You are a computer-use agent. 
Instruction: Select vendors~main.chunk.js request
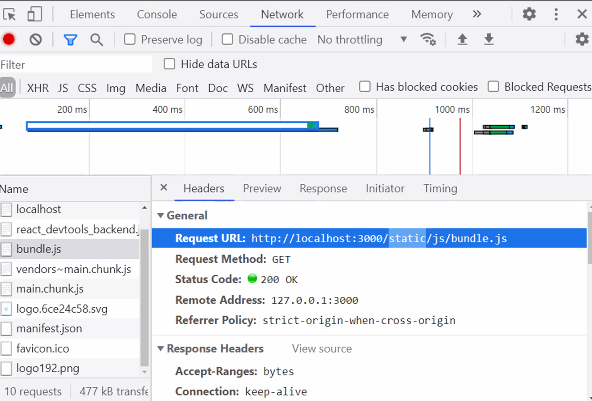pyautogui.click(x=70, y=269)
